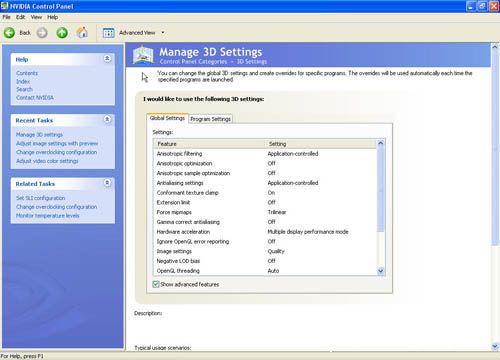Click the Back label in the toolbar
Viewport: 500px width, 360px height.
click(x=25, y=33)
